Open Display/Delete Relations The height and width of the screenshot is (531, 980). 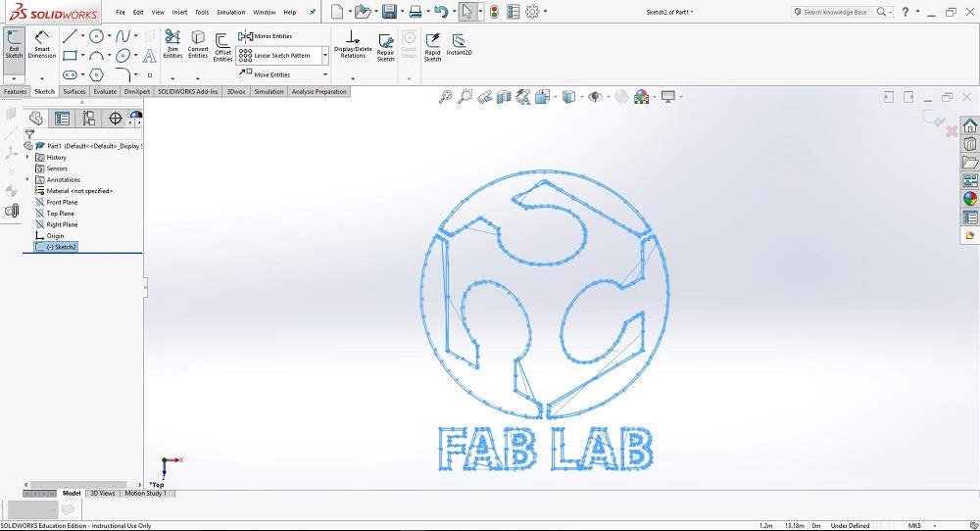(x=353, y=44)
